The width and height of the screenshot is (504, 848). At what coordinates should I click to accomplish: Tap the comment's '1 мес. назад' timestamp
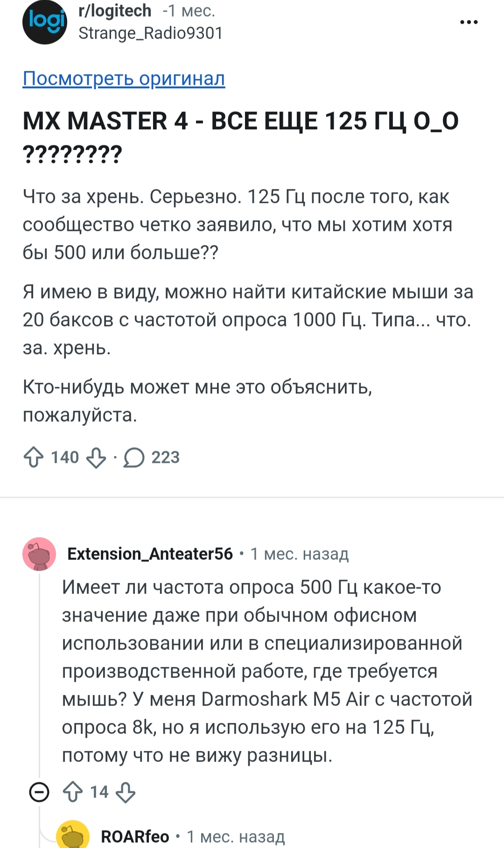[299, 554]
